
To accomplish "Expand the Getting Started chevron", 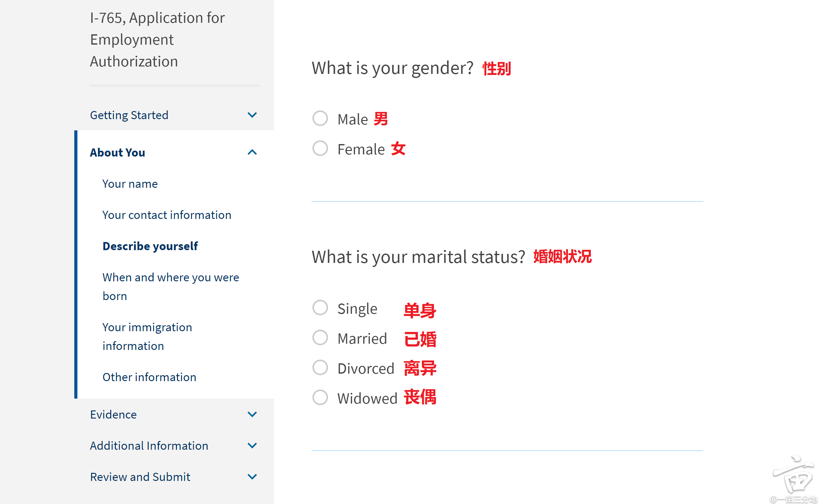I will [x=252, y=115].
